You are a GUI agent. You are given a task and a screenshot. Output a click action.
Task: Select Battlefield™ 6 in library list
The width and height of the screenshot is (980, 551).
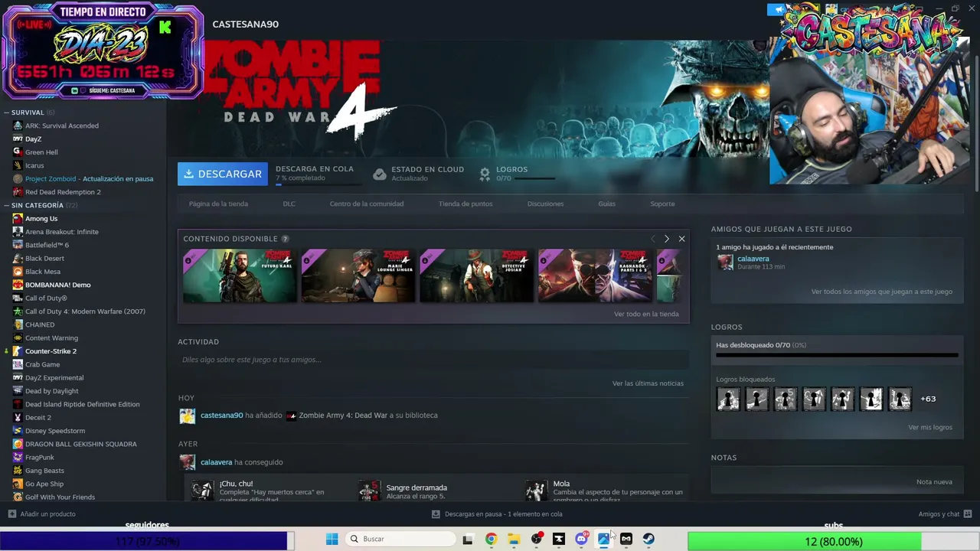coord(47,245)
